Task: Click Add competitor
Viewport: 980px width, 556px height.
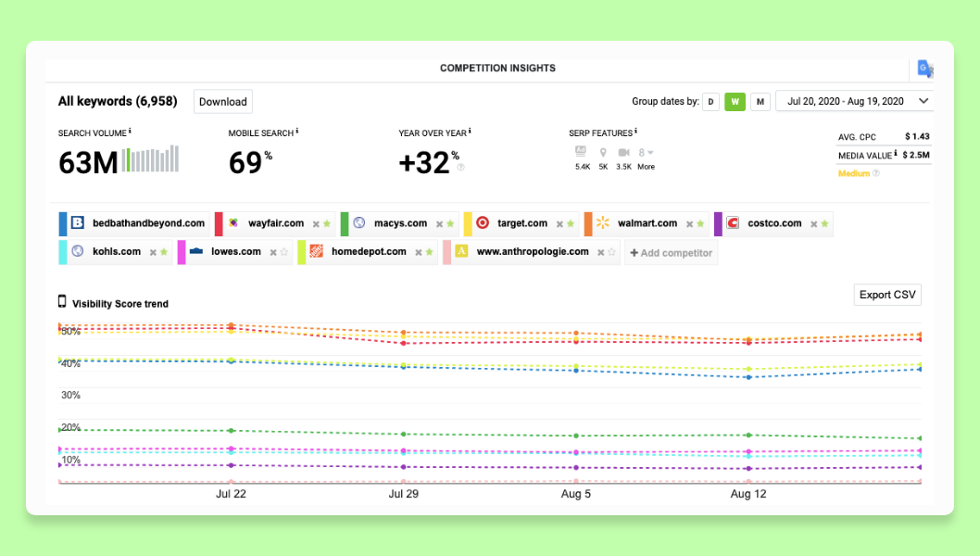Action: click(672, 253)
